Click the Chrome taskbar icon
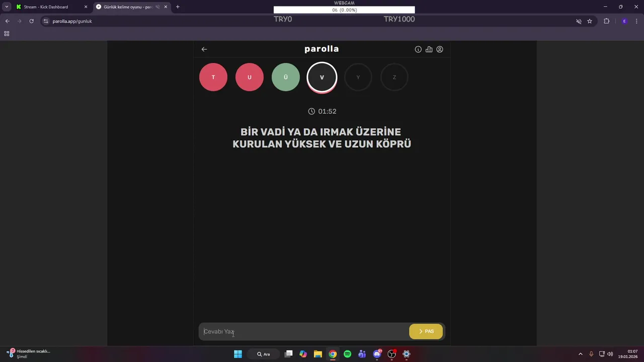Viewport: 644px width, 362px height. coord(333,354)
